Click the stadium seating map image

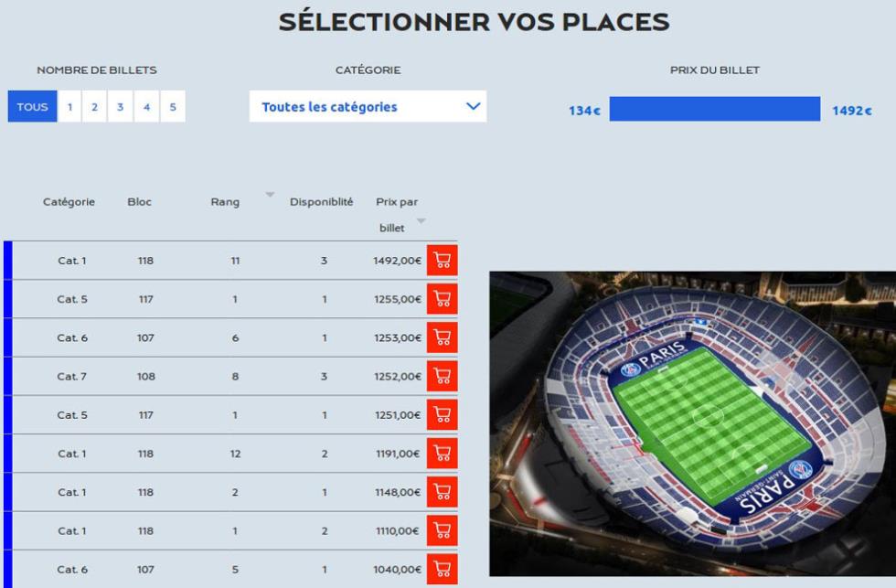[693, 423]
